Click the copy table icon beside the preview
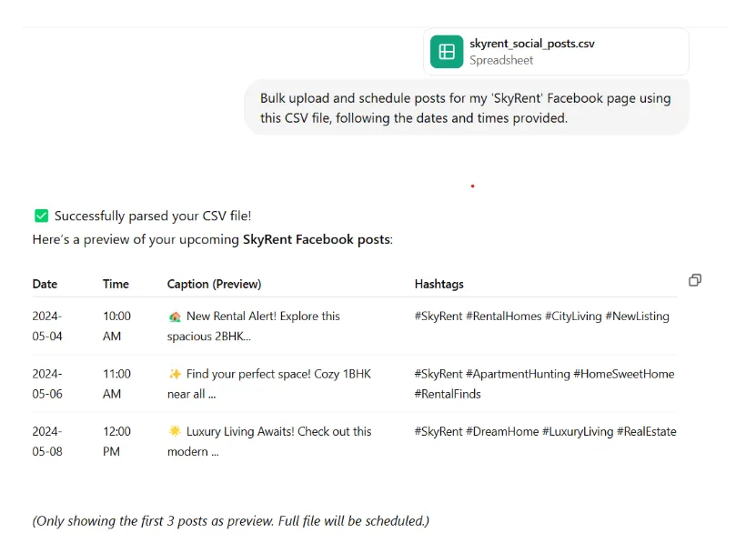The width and height of the screenshot is (756, 543). pos(695,280)
